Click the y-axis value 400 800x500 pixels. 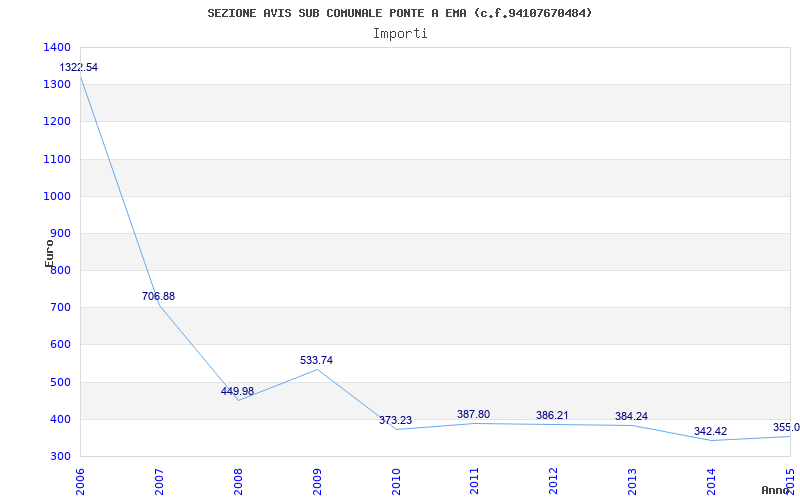(x=60, y=419)
